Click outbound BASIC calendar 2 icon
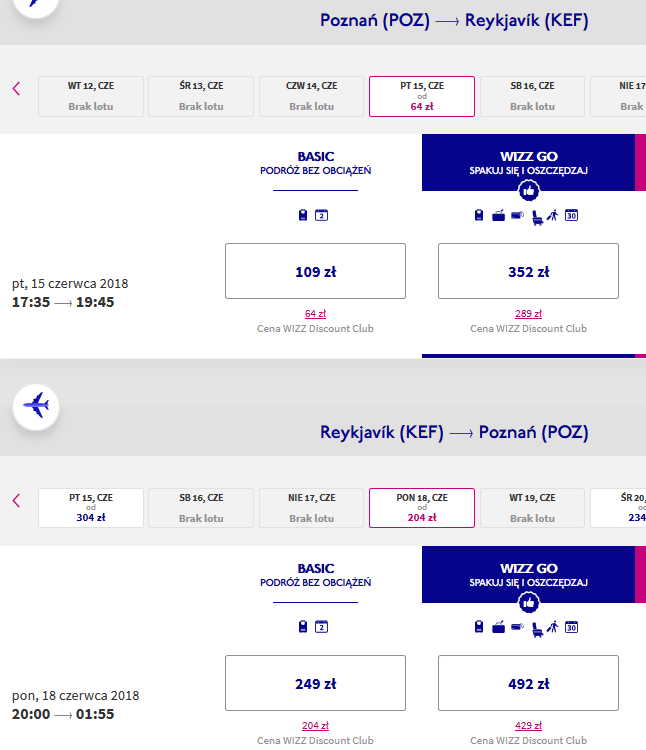Image resolution: width=646 pixels, height=750 pixels. [x=321, y=215]
